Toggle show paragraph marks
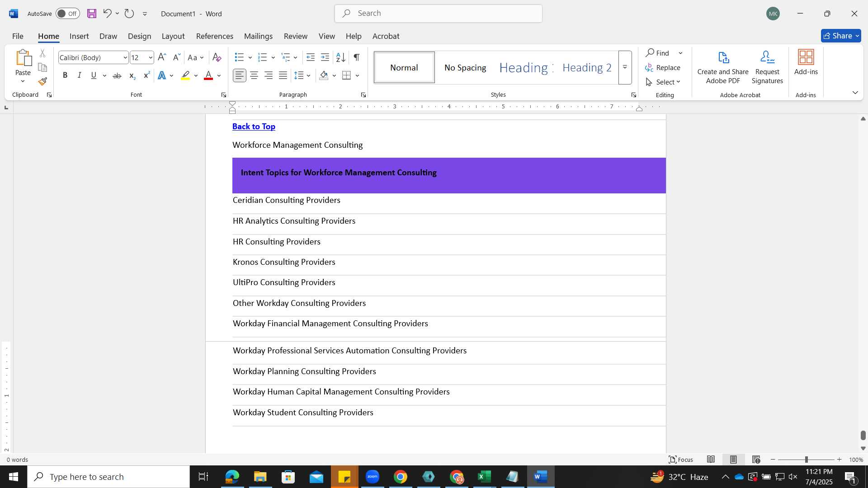 point(357,57)
